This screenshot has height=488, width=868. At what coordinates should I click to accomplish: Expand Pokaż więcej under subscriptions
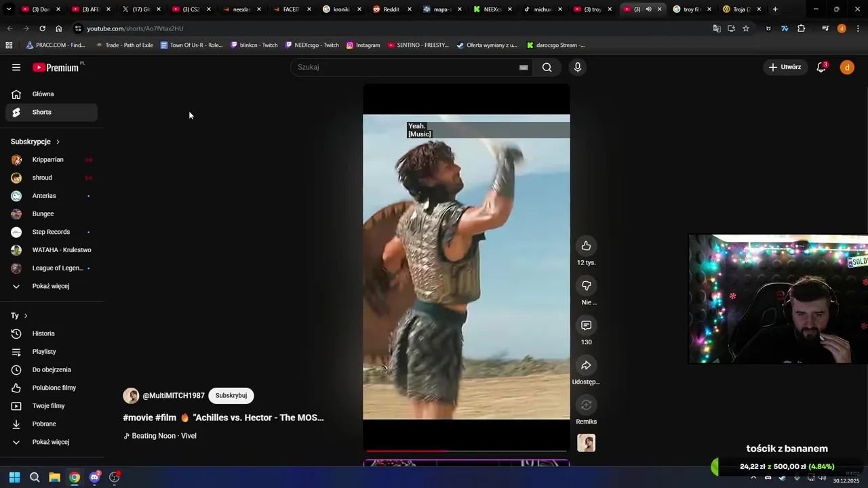52,286
